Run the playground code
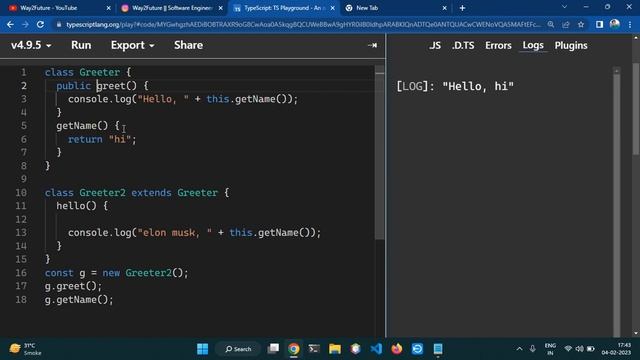This screenshot has width=640, height=360. pyautogui.click(x=81, y=45)
